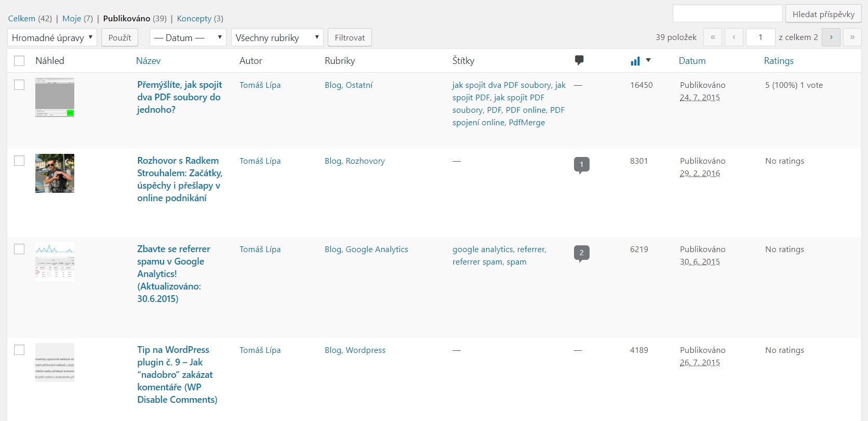Click the post search input field
This screenshot has width=868, height=421.
tap(727, 14)
